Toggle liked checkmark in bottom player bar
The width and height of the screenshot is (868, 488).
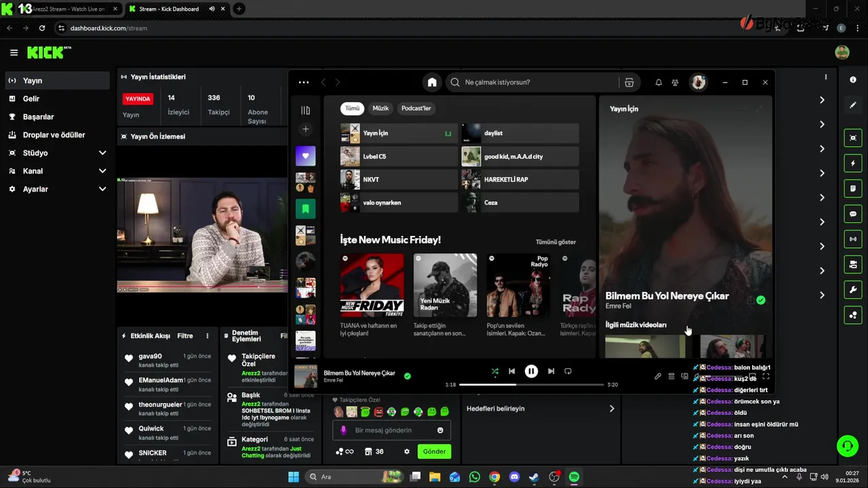coord(408,375)
